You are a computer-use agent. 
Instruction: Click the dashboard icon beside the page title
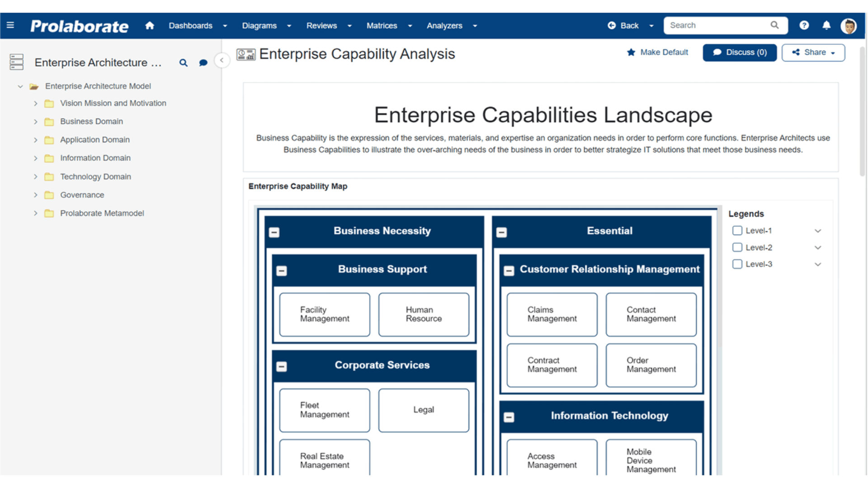tap(246, 54)
